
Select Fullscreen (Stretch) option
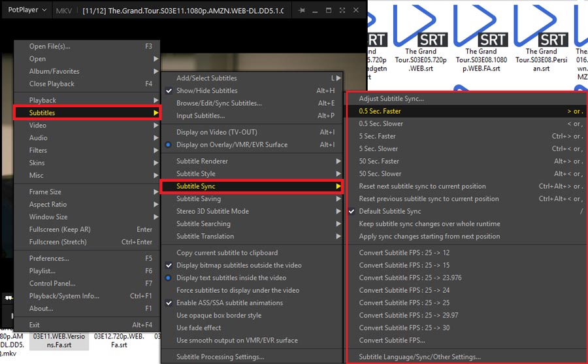[87, 242]
